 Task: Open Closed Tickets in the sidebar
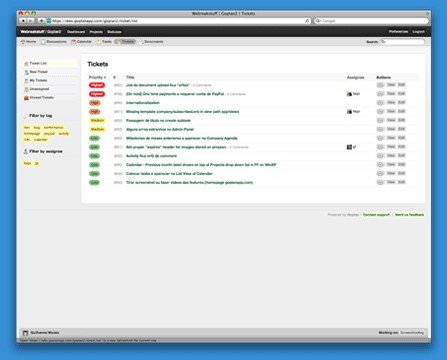[49, 98]
